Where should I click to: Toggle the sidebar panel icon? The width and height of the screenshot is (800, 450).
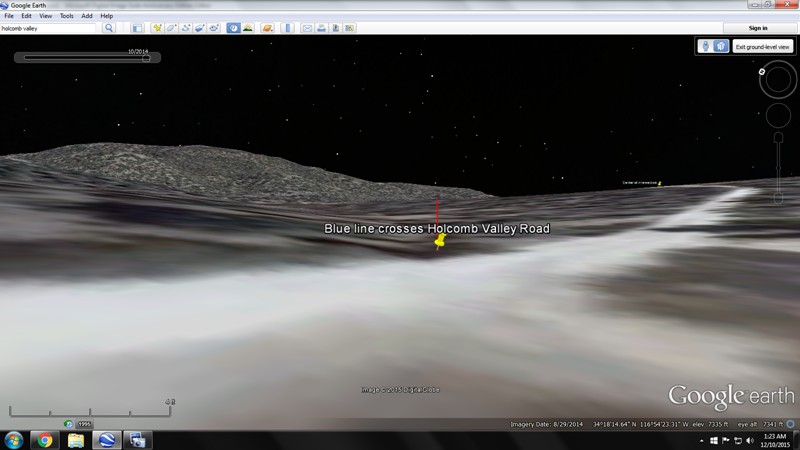pos(137,28)
